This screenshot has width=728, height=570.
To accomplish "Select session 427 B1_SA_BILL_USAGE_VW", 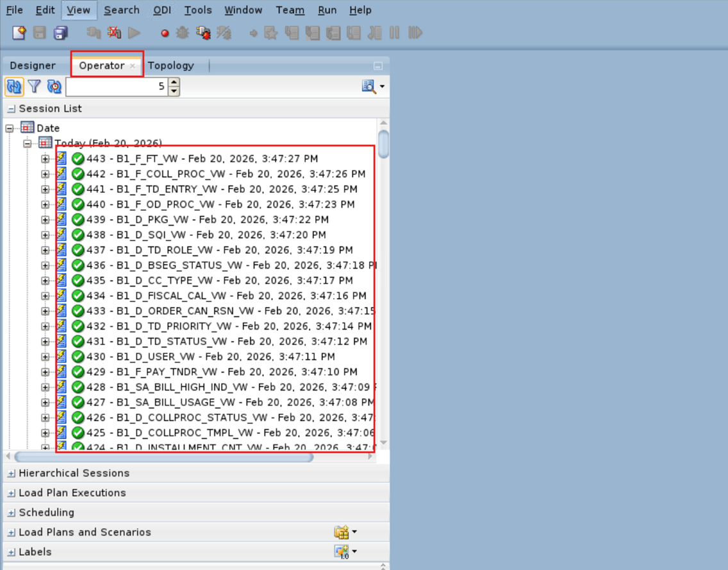I will pos(230,402).
